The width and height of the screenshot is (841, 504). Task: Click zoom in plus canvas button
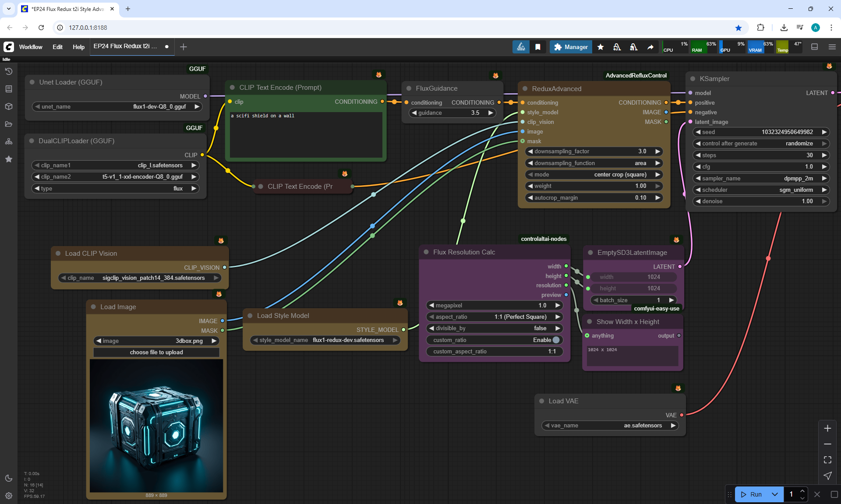(x=827, y=428)
